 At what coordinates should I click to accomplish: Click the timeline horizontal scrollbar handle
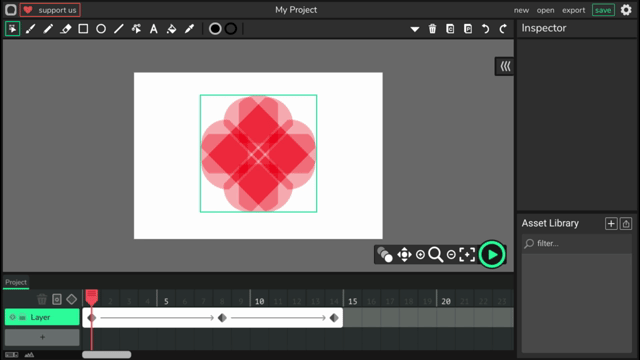point(107,355)
